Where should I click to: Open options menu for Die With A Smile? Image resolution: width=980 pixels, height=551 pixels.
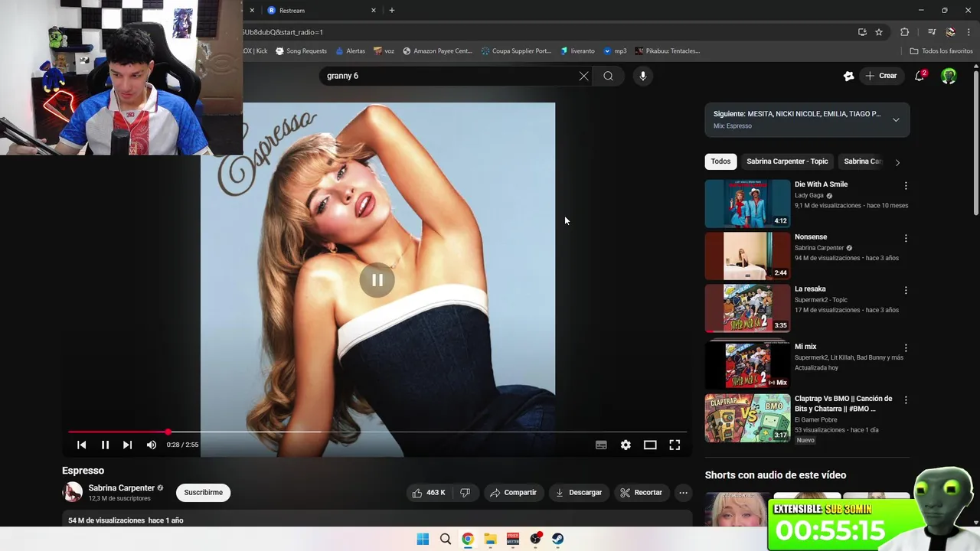click(x=906, y=186)
